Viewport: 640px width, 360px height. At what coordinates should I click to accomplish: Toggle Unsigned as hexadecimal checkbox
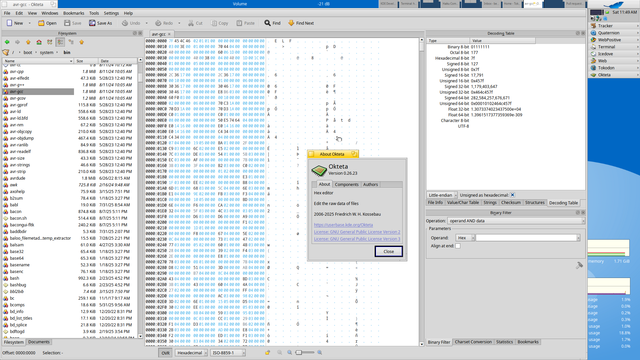point(513,195)
